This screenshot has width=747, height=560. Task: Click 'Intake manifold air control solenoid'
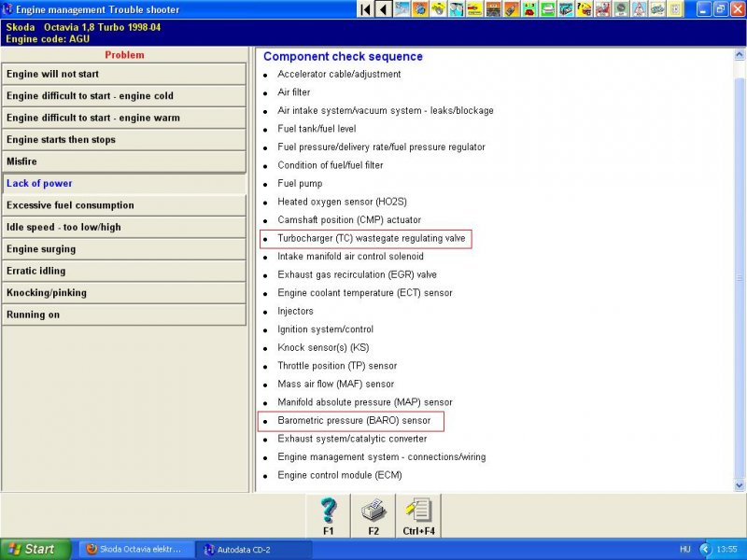350,257
